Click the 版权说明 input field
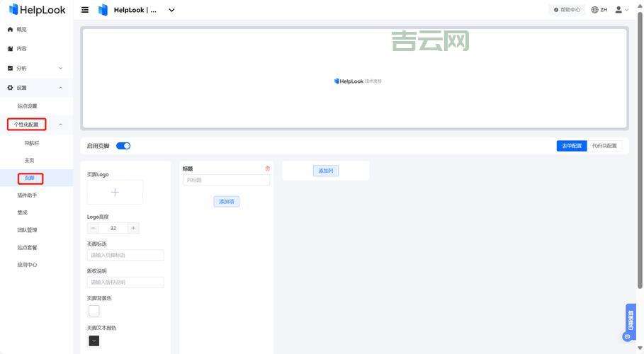The height and width of the screenshot is (354, 644). click(x=125, y=282)
